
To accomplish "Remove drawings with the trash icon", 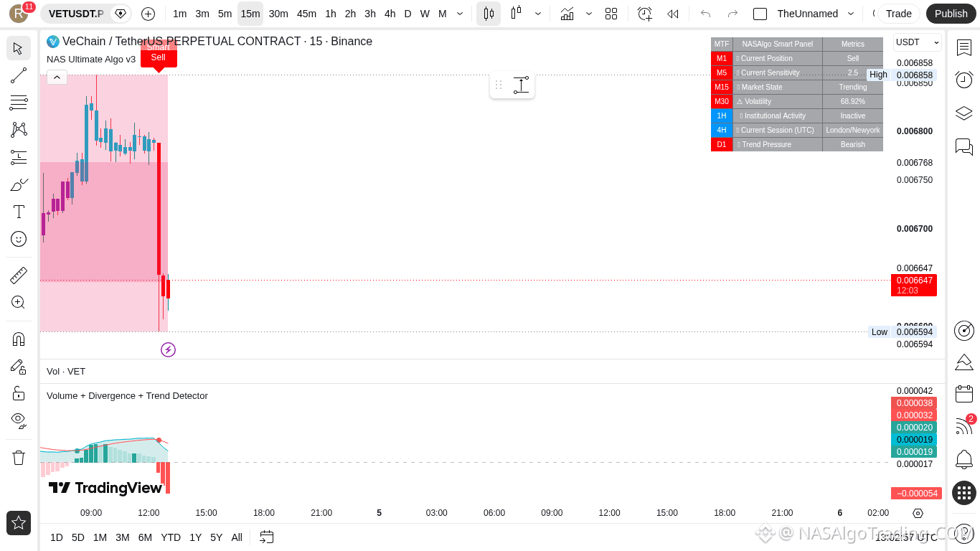I will [19, 457].
